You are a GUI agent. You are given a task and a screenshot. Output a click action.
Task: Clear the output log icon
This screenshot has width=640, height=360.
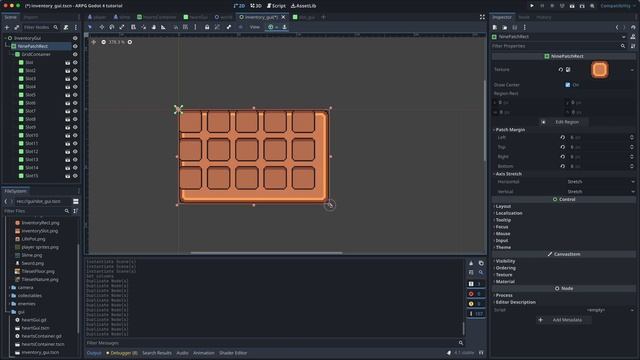pyautogui.click(x=471, y=263)
